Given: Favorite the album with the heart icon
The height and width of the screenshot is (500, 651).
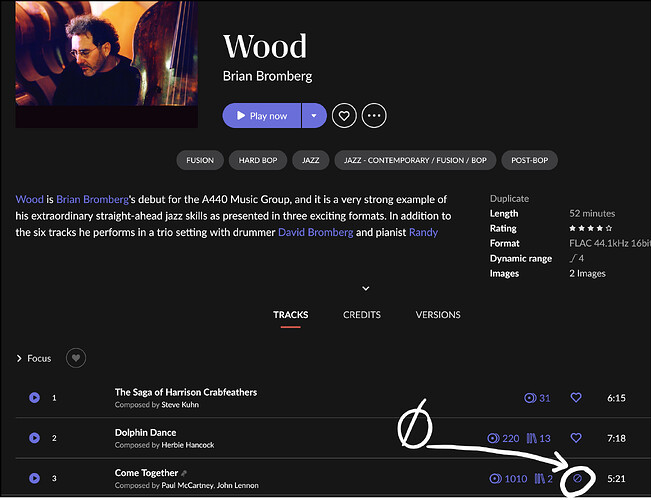Looking at the screenshot, I should pos(344,116).
